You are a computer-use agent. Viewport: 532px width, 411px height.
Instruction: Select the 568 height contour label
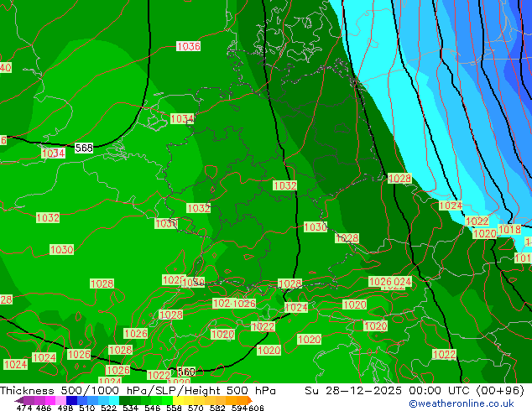tap(84, 148)
